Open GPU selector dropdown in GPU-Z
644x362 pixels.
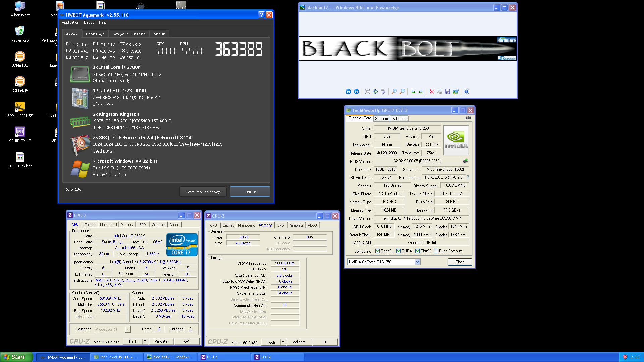pyautogui.click(x=417, y=262)
